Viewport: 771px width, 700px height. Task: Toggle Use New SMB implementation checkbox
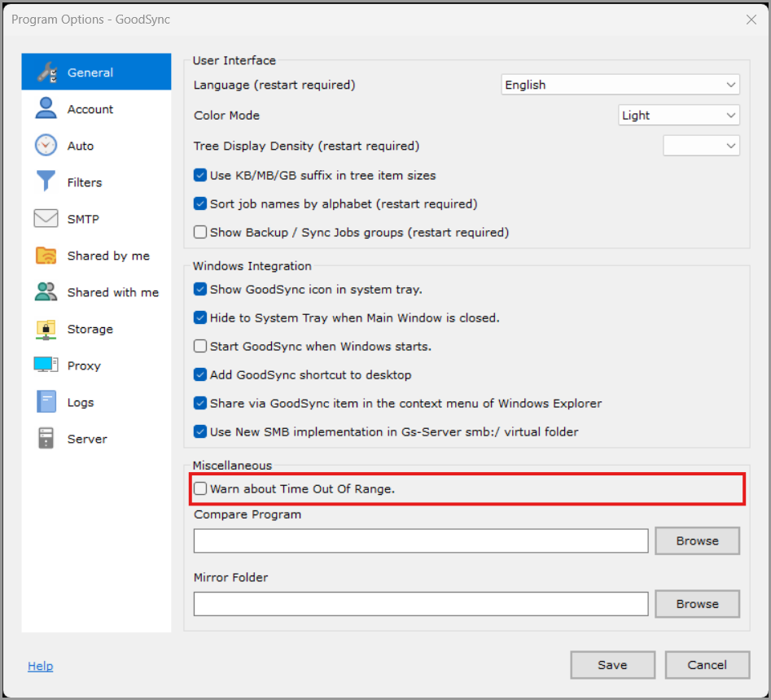tap(200, 431)
